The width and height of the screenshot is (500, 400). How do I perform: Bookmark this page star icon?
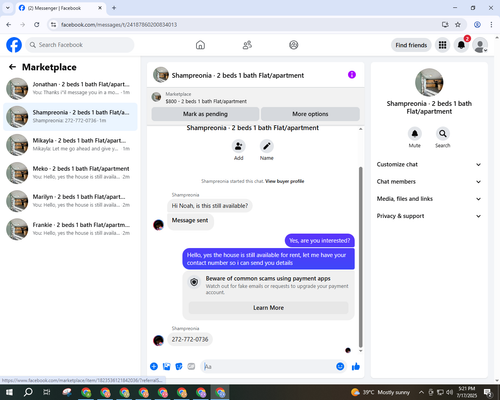pyautogui.click(x=458, y=25)
